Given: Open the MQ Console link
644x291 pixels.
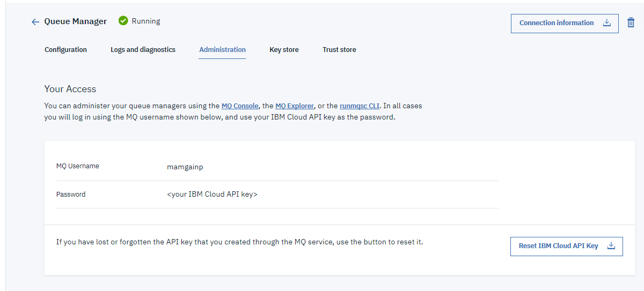Looking at the screenshot, I should point(240,106).
